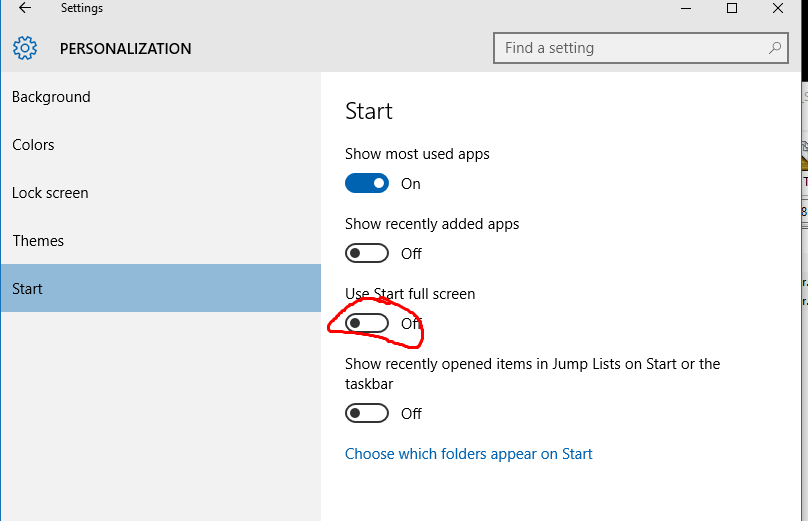Click the 'Use Start full screen' label
This screenshot has height=521, width=808.
pyautogui.click(x=410, y=294)
